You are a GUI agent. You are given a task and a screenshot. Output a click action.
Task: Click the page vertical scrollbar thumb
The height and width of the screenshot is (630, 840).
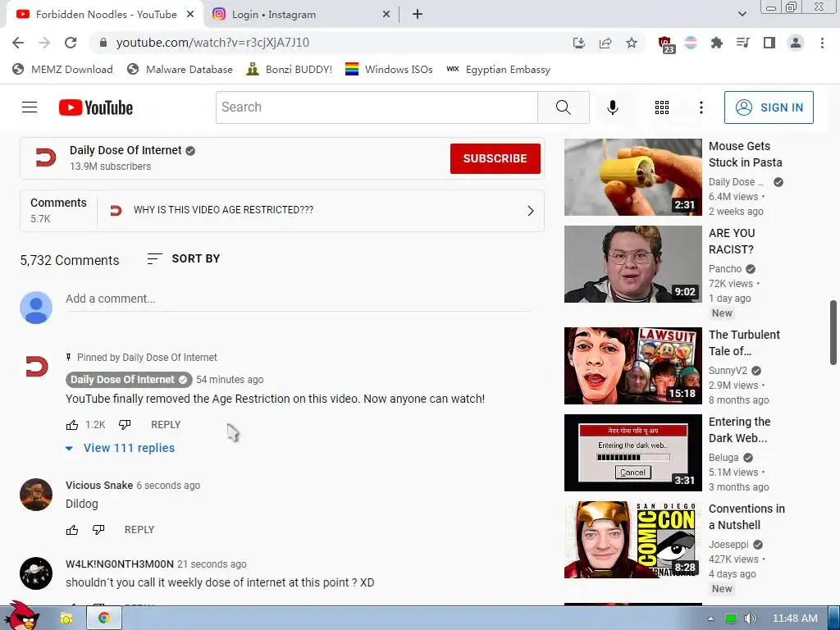[x=833, y=332]
